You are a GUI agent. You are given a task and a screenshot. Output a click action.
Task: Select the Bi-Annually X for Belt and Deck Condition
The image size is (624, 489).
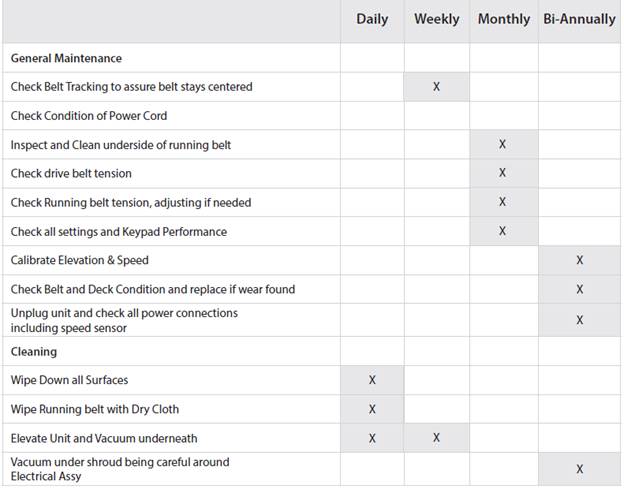pos(580,289)
